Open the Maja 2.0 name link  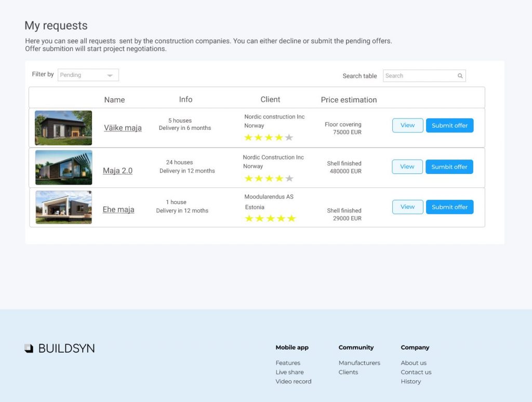pyautogui.click(x=117, y=170)
